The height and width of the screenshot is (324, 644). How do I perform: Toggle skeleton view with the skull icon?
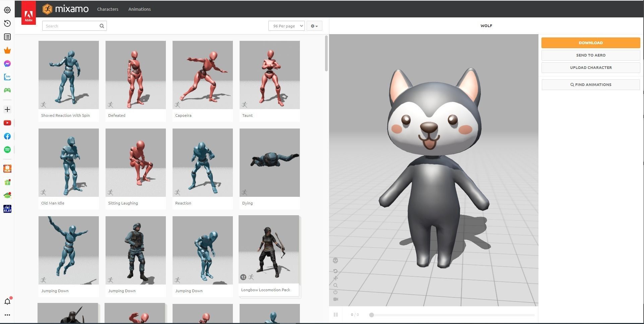click(x=335, y=260)
